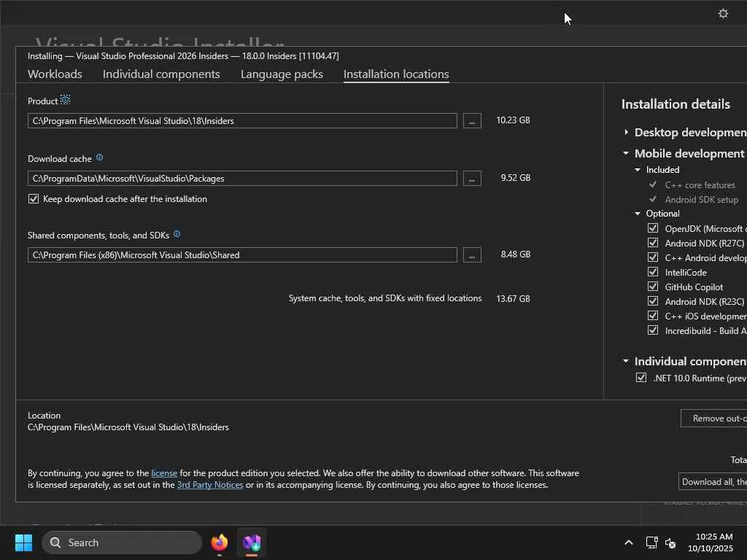
Task: Switch to the Workloads tab
Action: [x=55, y=74]
